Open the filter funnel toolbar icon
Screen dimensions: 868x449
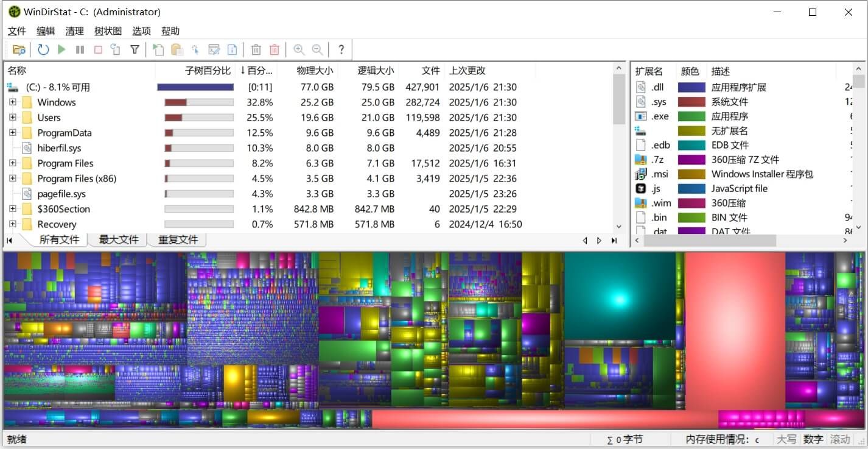pos(135,49)
